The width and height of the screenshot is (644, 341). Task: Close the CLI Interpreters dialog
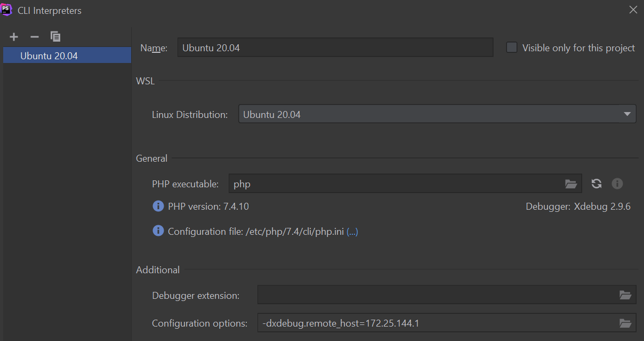click(x=633, y=10)
